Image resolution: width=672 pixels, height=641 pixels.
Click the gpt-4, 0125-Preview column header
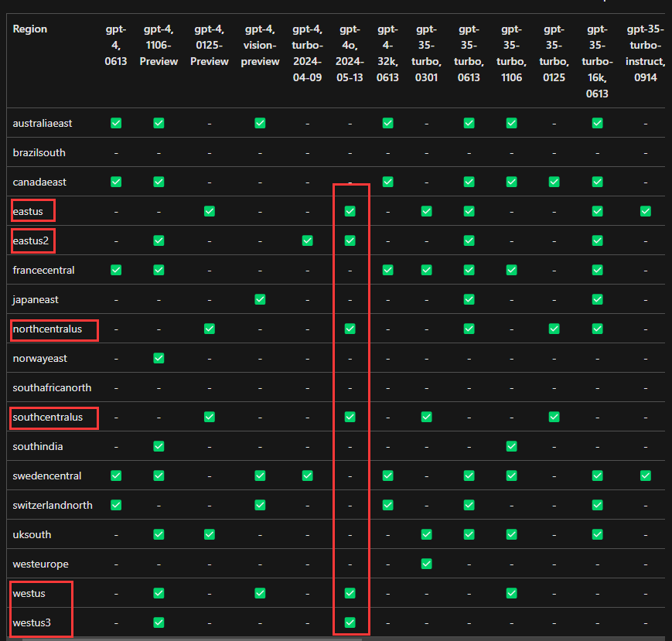click(x=209, y=46)
